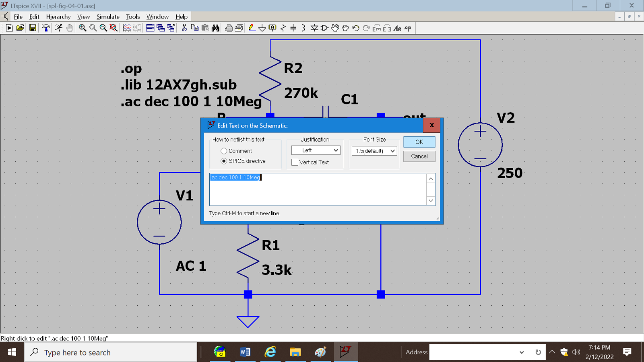Select the Capacitor component tool

pyautogui.click(x=293, y=28)
